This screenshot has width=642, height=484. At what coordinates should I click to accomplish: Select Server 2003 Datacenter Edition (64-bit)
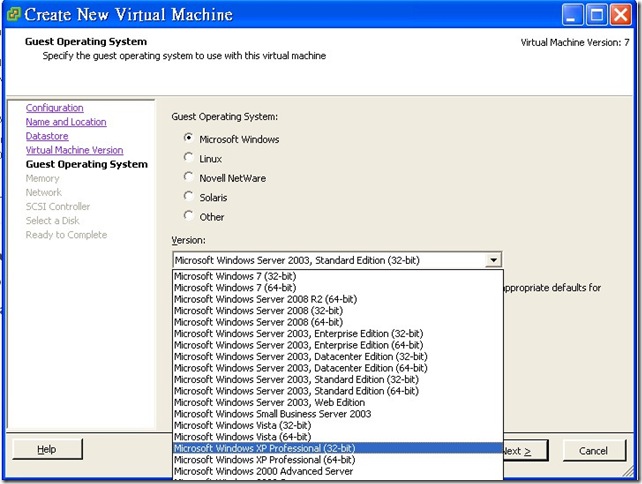338,368
